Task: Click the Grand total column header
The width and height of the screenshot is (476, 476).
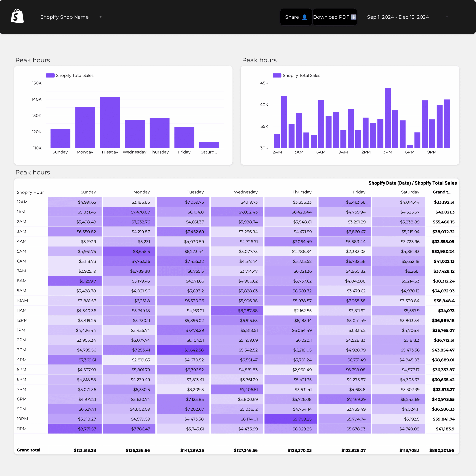Action: pyautogui.click(x=442, y=192)
